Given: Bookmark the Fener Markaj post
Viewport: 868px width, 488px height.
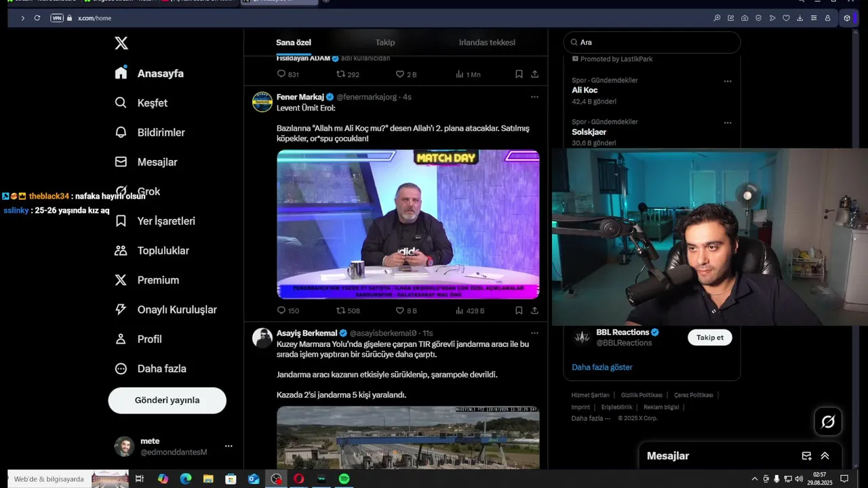Looking at the screenshot, I should point(519,310).
